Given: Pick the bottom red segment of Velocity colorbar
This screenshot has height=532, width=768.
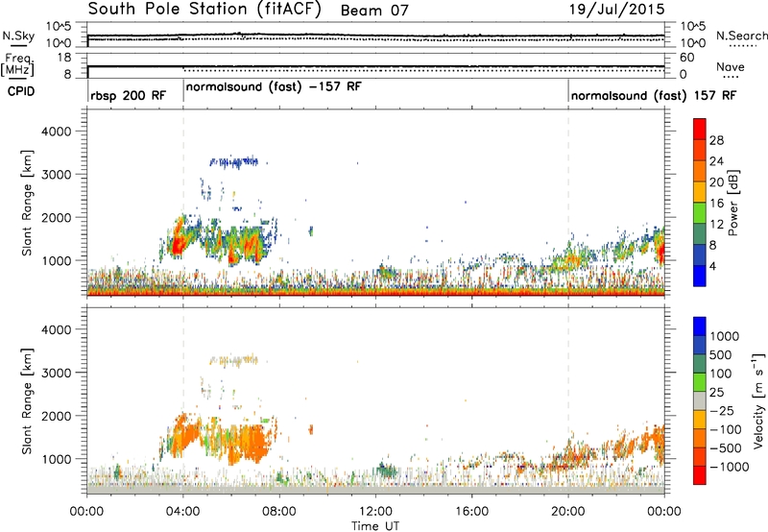Looking at the screenshot, I should point(700,475).
